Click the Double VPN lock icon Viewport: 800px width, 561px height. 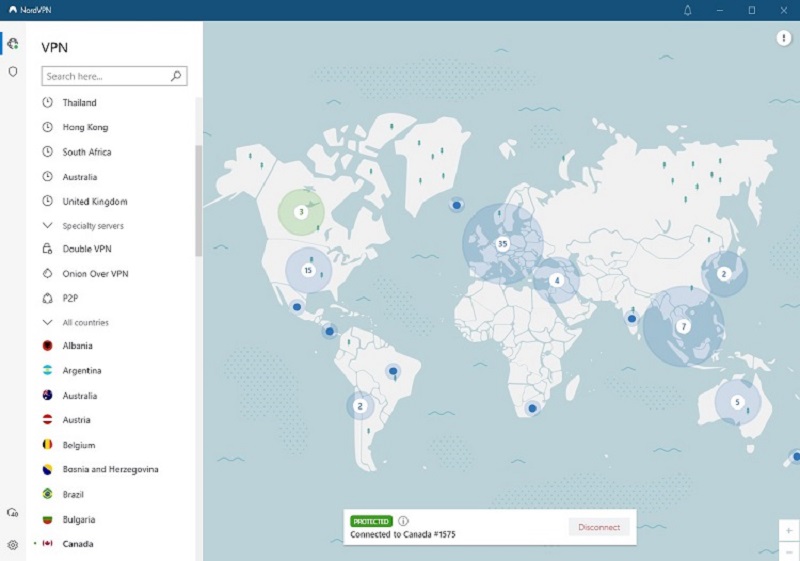click(47, 249)
